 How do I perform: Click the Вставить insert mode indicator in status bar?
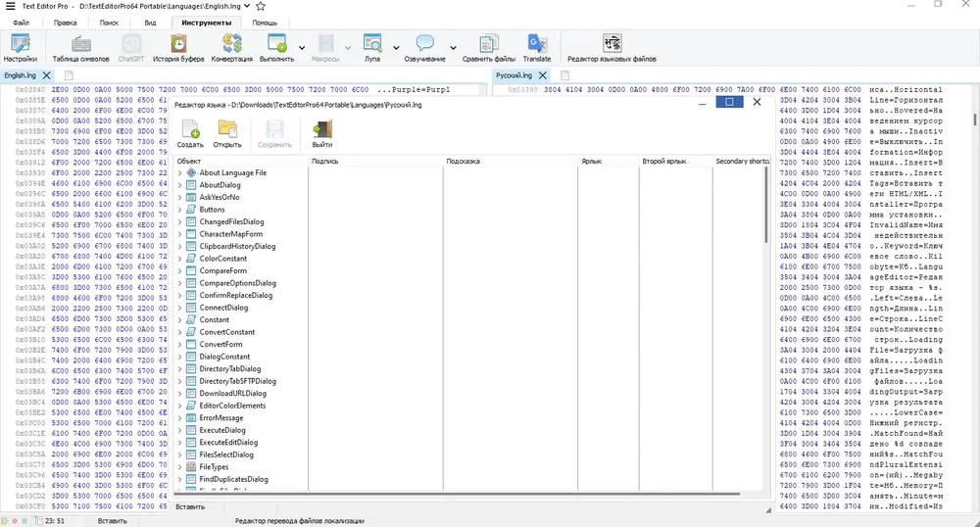point(113,521)
